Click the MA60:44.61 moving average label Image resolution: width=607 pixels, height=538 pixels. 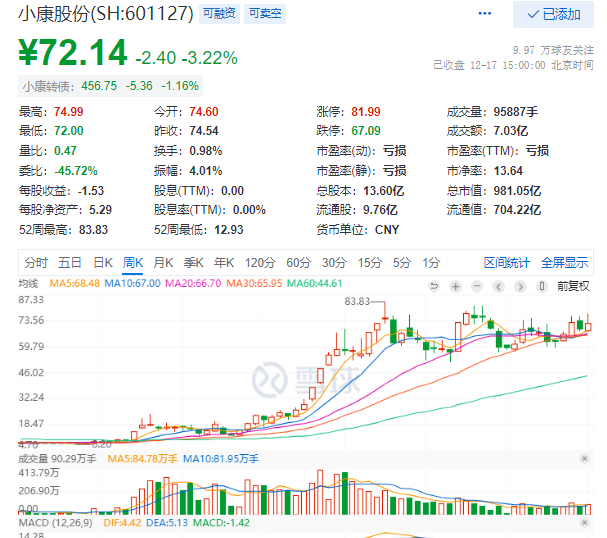315,283
